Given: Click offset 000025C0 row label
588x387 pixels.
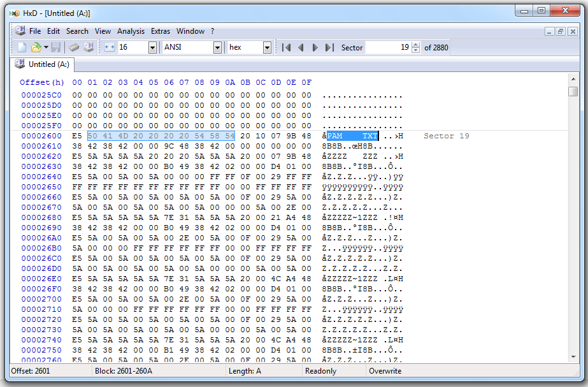Looking at the screenshot, I should [x=41, y=95].
